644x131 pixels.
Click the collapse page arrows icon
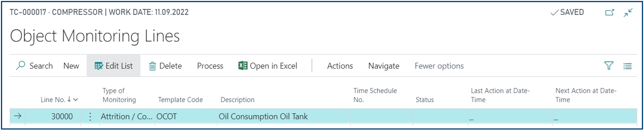click(628, 12)
